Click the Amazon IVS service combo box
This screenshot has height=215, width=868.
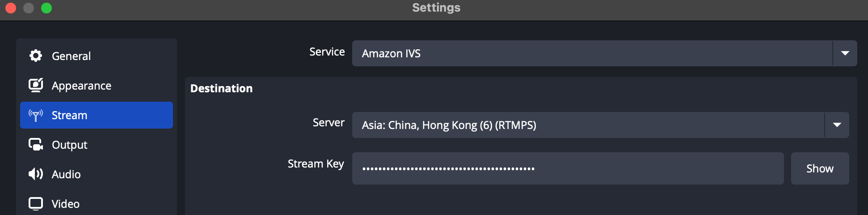point(604,53)
